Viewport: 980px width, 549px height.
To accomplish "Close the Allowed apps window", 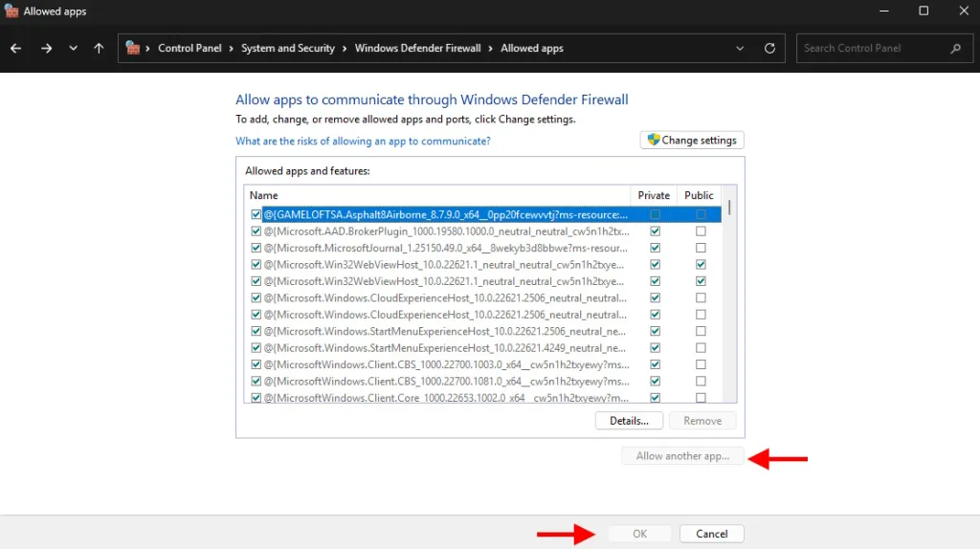I will pos(964,11).
